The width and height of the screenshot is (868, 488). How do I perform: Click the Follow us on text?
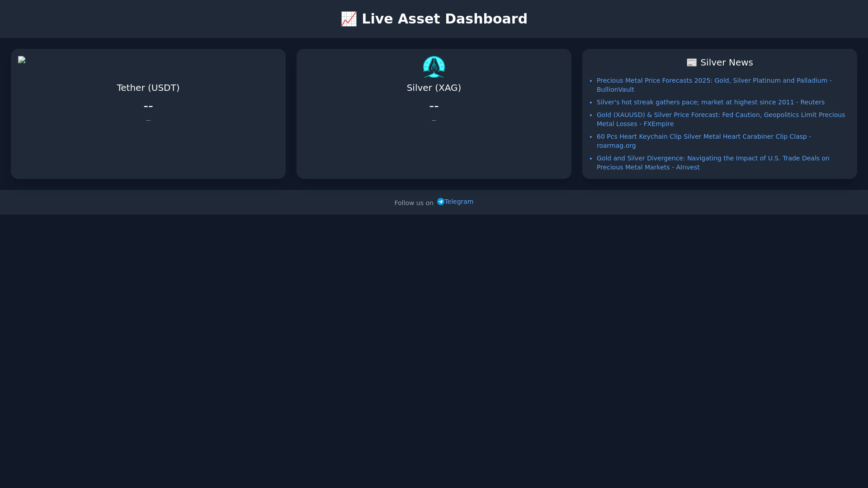pyautogui.click(x=414, y=203)
